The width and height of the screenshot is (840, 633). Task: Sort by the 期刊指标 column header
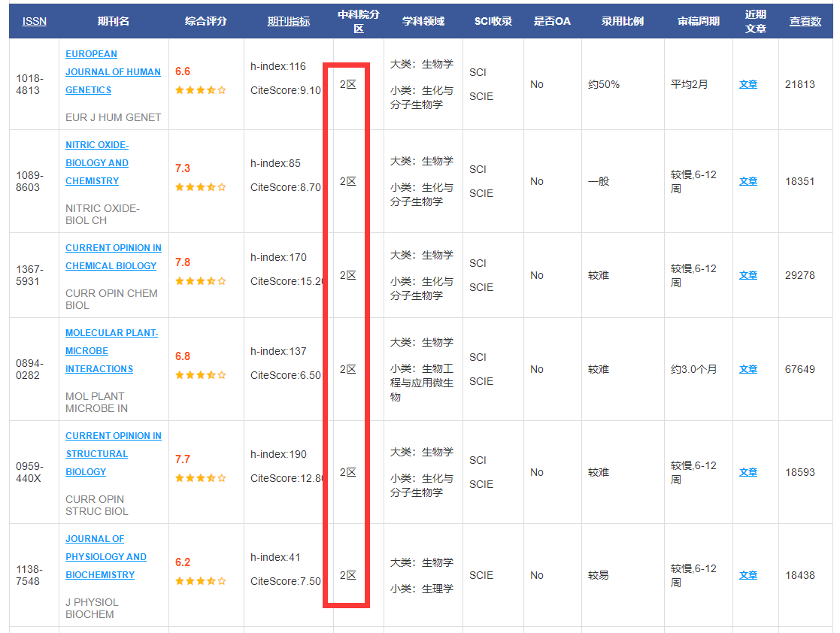click(x=288, y=21)
